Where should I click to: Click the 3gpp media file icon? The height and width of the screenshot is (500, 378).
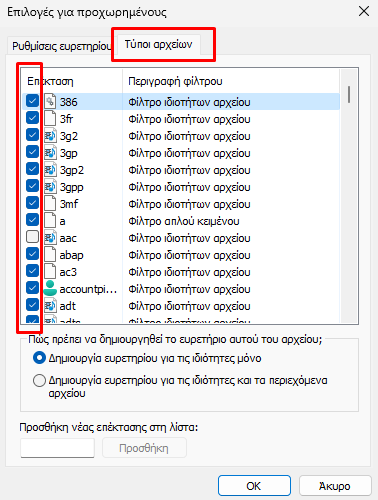[x=50, y=186]
